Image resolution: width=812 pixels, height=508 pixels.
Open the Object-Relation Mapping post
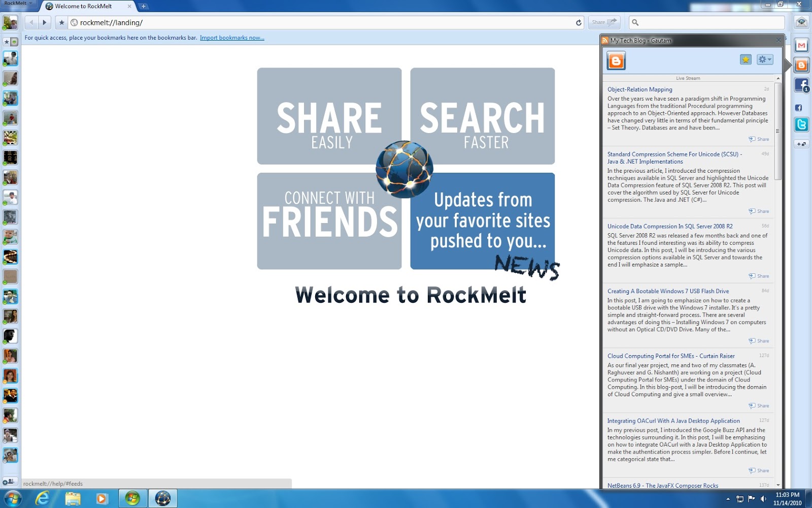[x=640, y=89]
